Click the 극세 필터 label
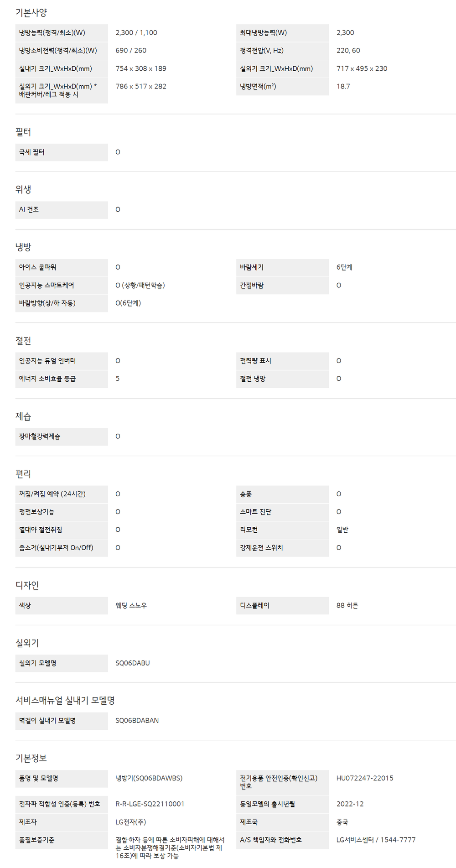 [32, 152]
